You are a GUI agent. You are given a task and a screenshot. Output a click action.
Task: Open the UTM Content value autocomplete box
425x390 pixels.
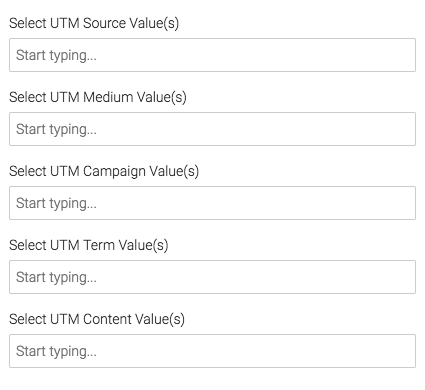212,351
